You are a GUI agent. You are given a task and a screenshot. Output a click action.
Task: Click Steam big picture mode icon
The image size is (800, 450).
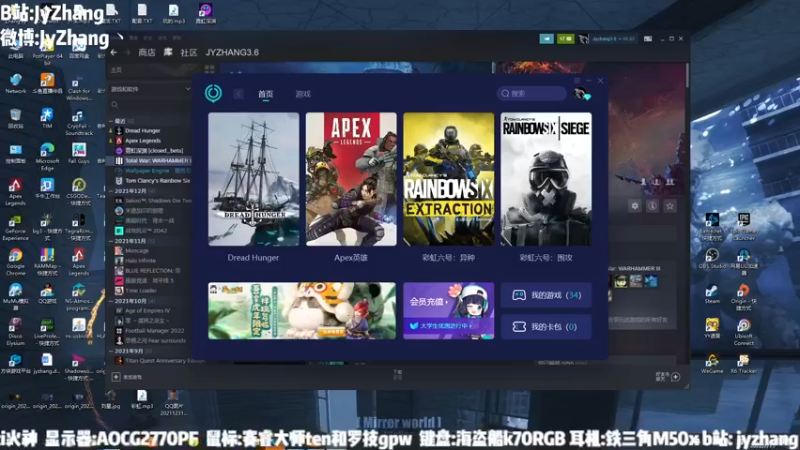(647, 39)
